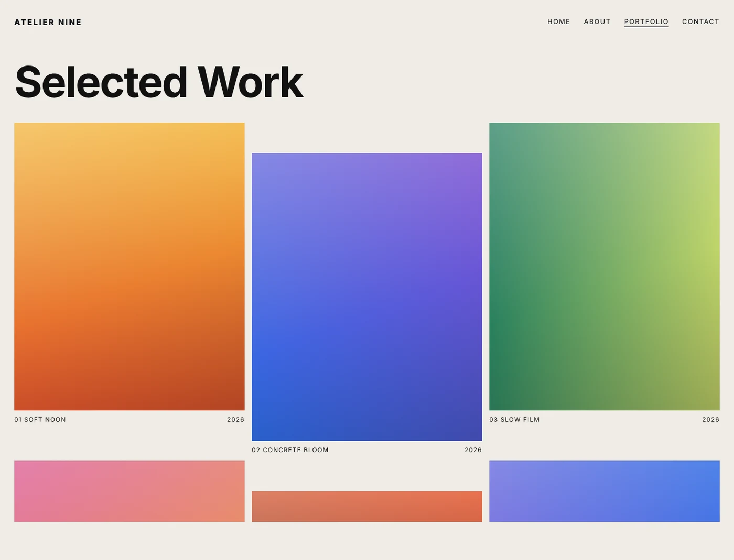The height and width of the screenshot is (560, 734).
Task: Open the blue thumbnail below Slow Film
Action: [x=605, y=491]
